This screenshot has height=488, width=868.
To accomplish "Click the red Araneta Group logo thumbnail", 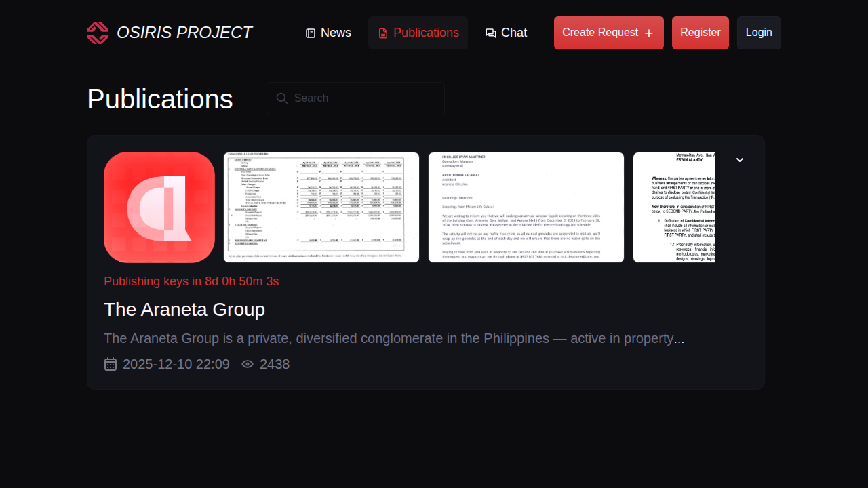I will point(159,207).
